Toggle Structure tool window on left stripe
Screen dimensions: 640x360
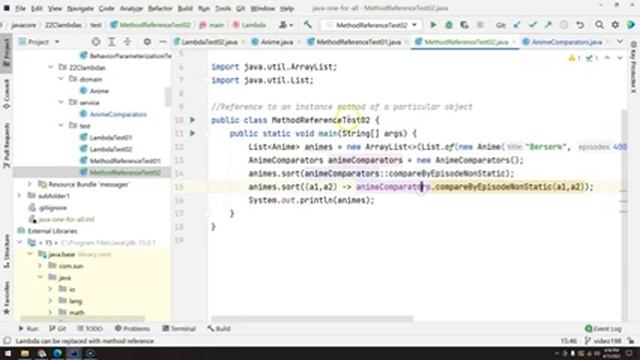pos(7,251)
